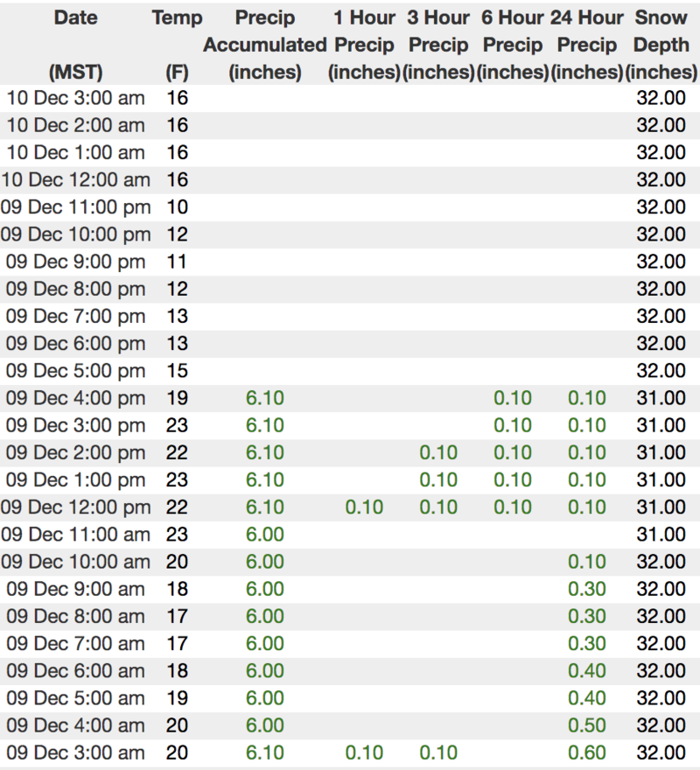Click snow depth 31.00 at 11:00 am
The height and width of the screenshot is (770, 700).
point(661,535)
